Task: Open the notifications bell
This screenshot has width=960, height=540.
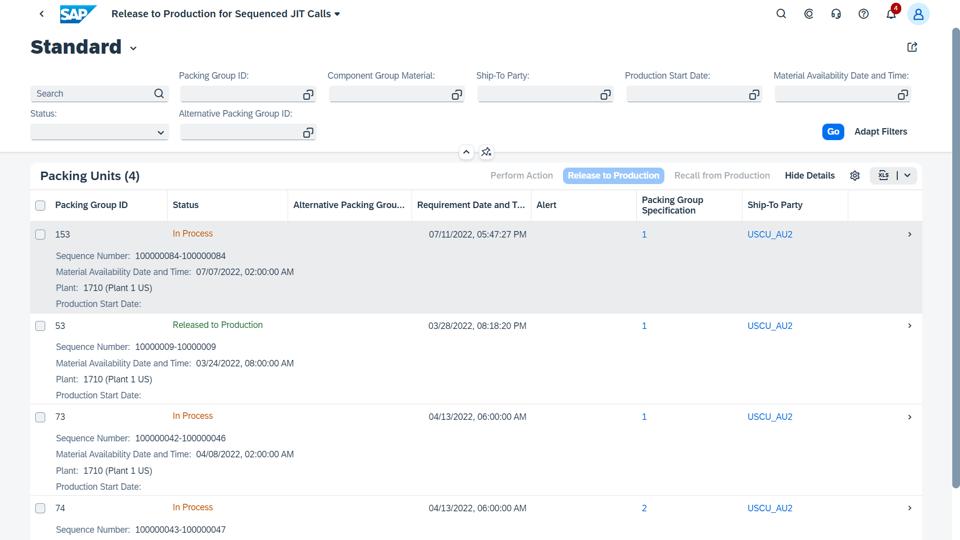Action: 891,14
